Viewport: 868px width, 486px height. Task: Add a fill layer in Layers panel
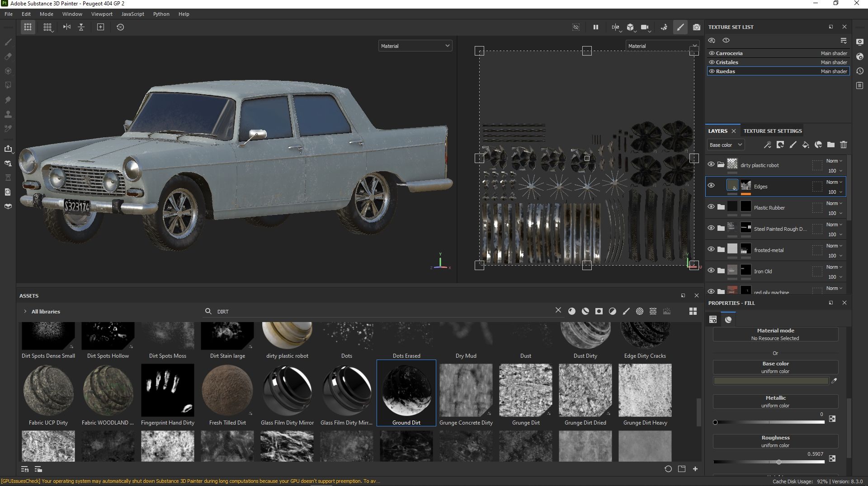click(806, 145)
